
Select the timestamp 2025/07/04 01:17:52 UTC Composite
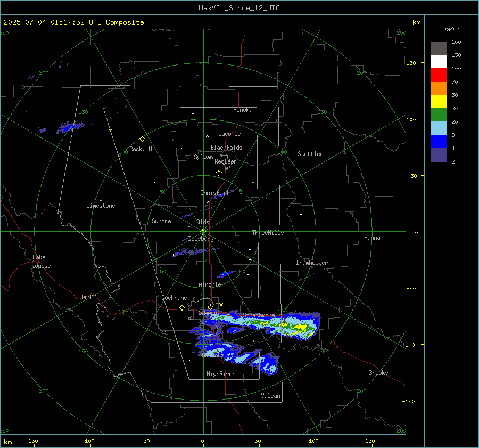(x=73, y=22)
